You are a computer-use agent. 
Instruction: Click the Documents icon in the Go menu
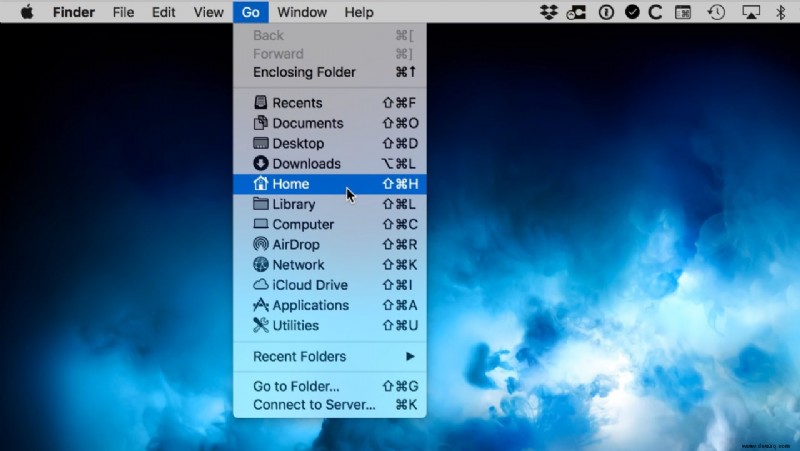click(260, 123)
